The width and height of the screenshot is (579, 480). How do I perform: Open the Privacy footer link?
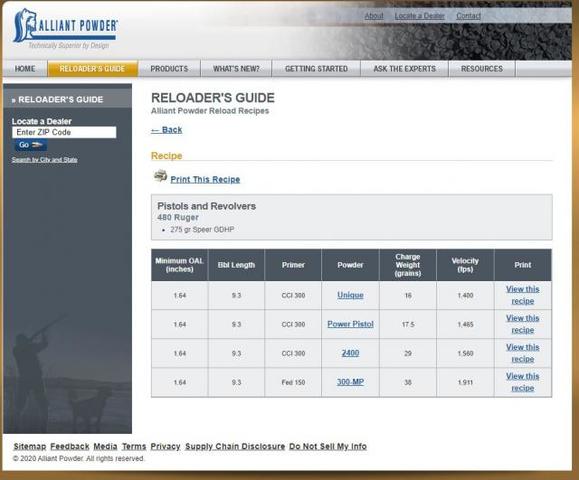[165, 446]
